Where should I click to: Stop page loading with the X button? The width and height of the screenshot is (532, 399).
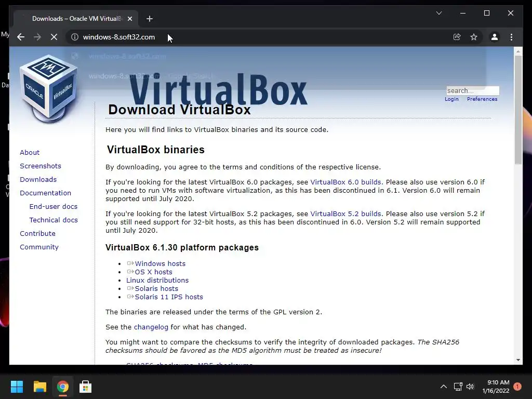54,37
